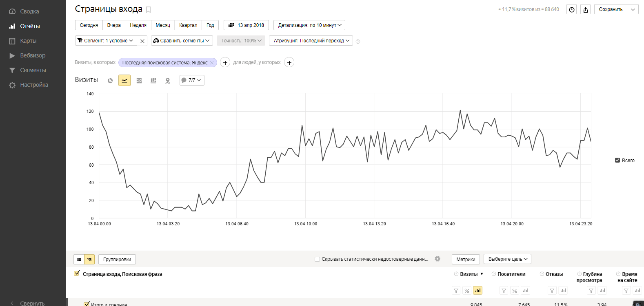The width and height of the screenshot is (644, 306).
Task: Click the export/share report icon
Action: pyautogui.click(x=586, y=10)
